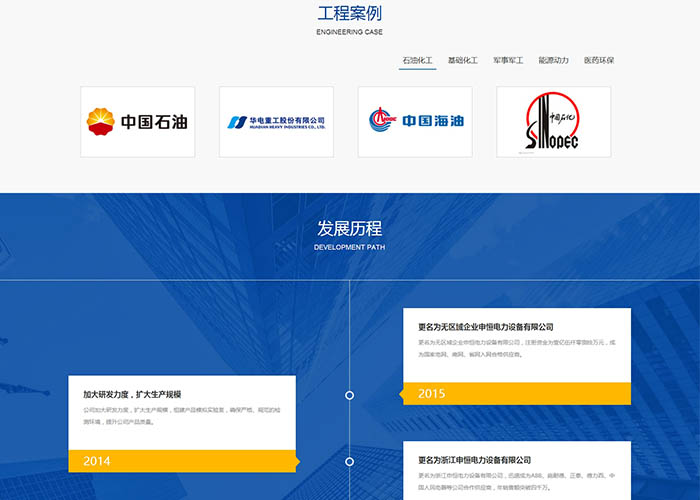Open the 中国石油 logo card
Viewport: 700px width, 500px height.
click(x=138, y=122)
